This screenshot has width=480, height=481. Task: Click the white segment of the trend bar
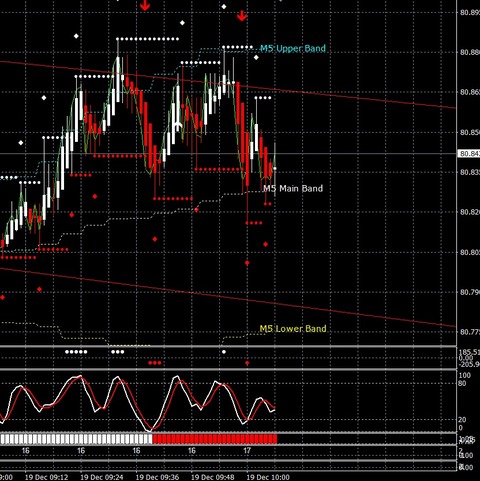click(76, 439)
